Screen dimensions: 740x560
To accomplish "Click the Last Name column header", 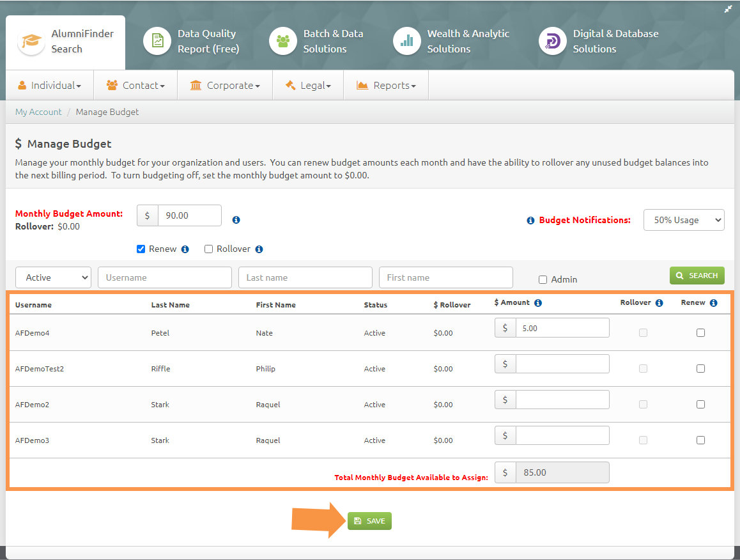I will [171, 305].
